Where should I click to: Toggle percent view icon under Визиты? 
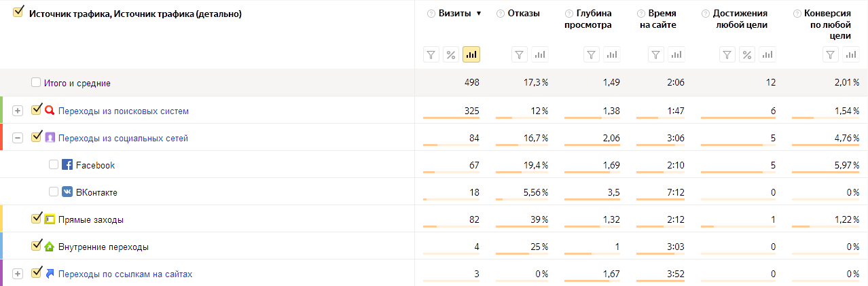tap(450, 55)
